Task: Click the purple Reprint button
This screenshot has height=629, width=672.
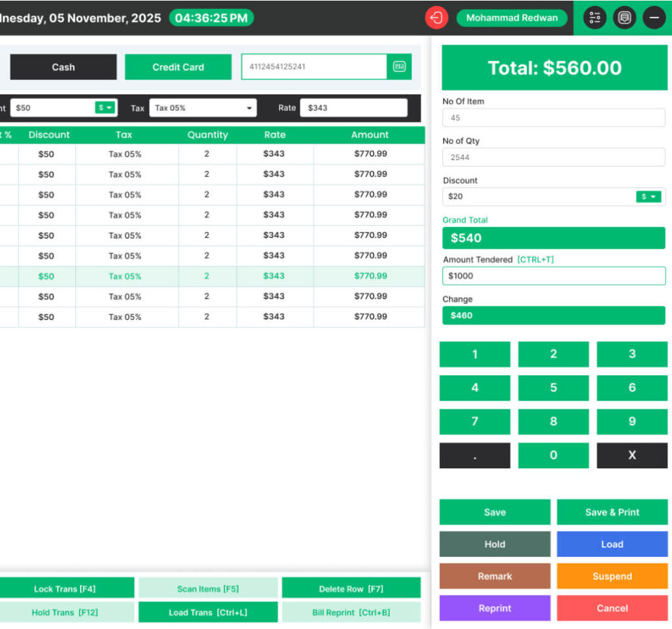Action: click(x=494, y=608)
